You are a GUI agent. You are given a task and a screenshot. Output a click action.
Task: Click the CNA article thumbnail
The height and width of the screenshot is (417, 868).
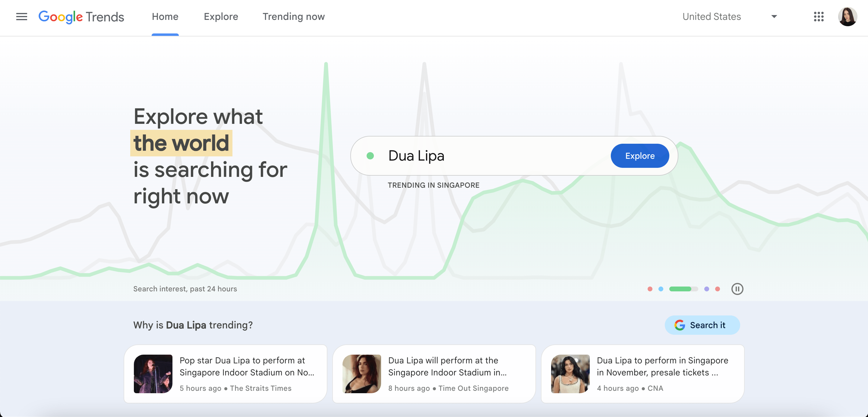[x=570, y=374]
